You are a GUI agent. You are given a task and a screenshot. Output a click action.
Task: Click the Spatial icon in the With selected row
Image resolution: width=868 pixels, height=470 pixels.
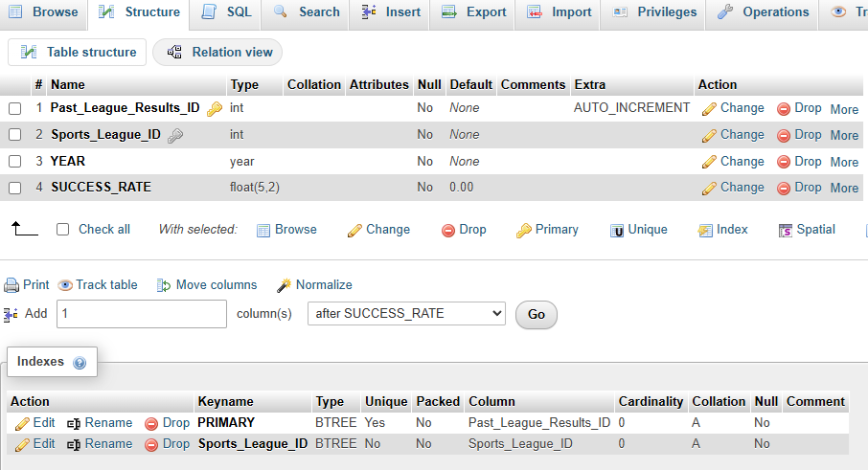786,230
